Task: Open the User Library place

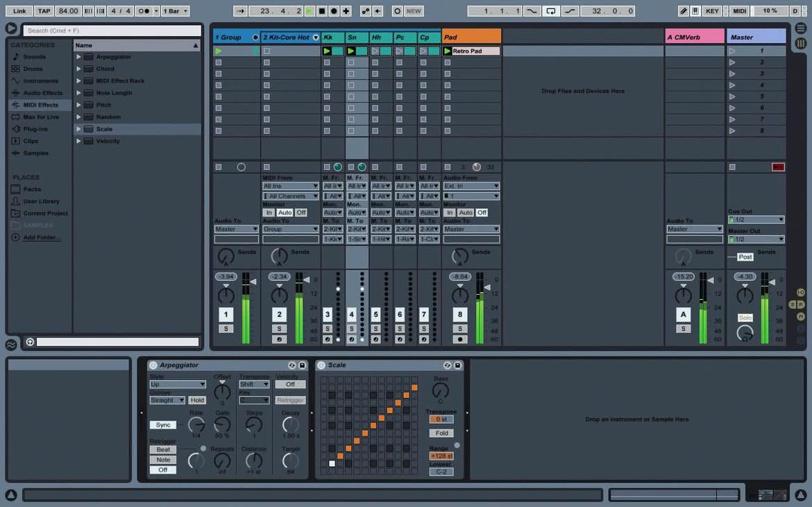Action: (x=41, y=201)
